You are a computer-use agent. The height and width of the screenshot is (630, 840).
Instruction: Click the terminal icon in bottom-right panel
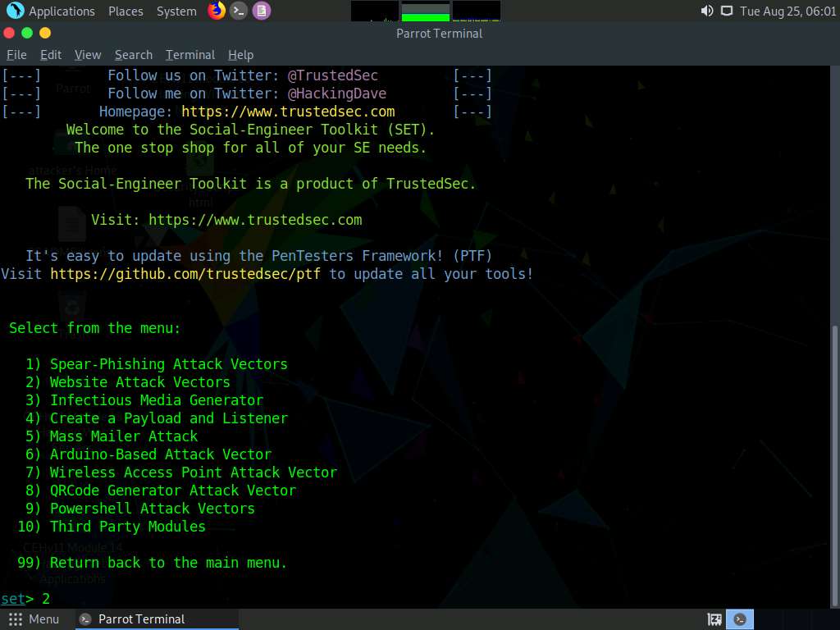click(x=740, y=620)
